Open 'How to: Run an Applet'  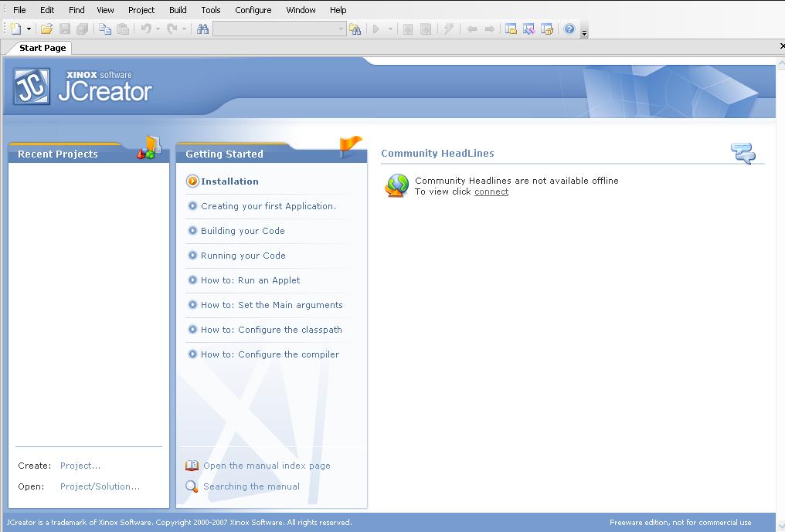tap(250, 280)
